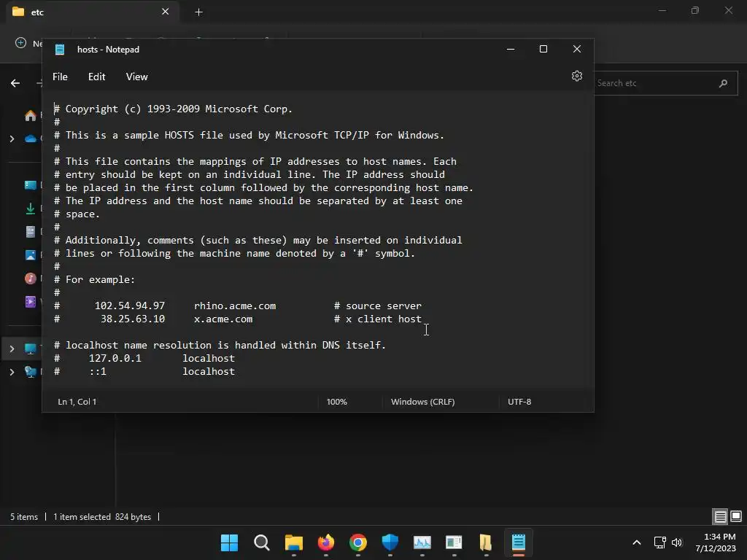Open File Explorer from the taskbar
This screenshot has height=560, width=747.
(293, 542)
